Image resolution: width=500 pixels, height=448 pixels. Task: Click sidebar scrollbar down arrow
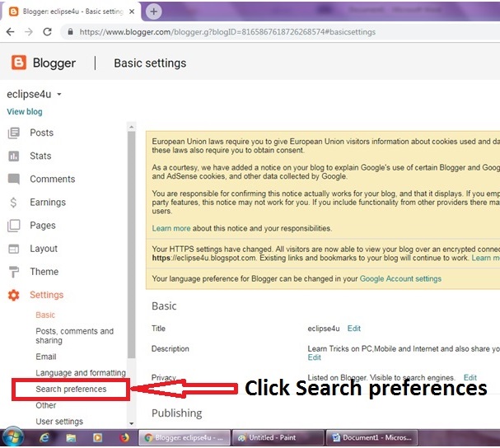(131, 424)
